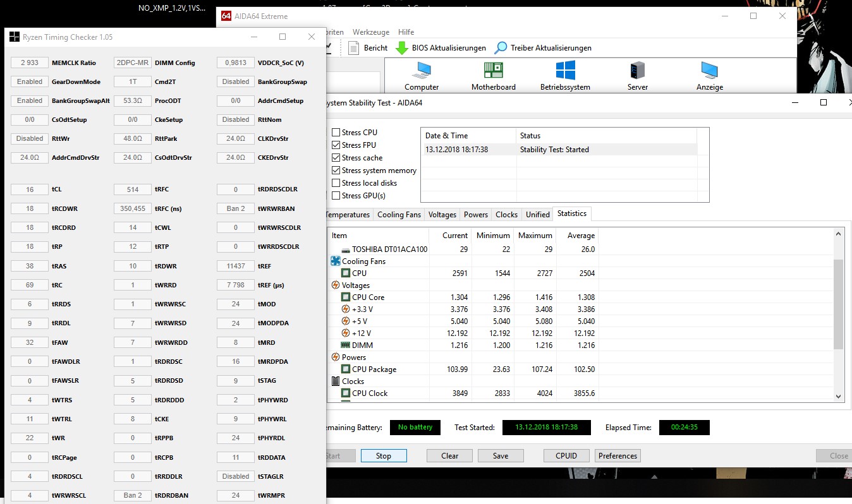
Task: Click the tRAS value field 38
Action: (30, 266)
